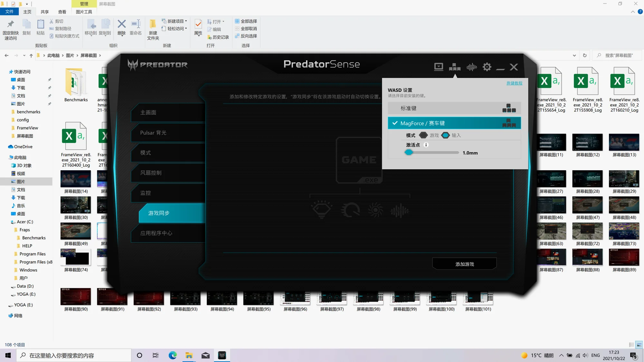This screenshot has width=644, height=362.
Task: Open the Pulsar 背光 section
Action: coord(168,133)
